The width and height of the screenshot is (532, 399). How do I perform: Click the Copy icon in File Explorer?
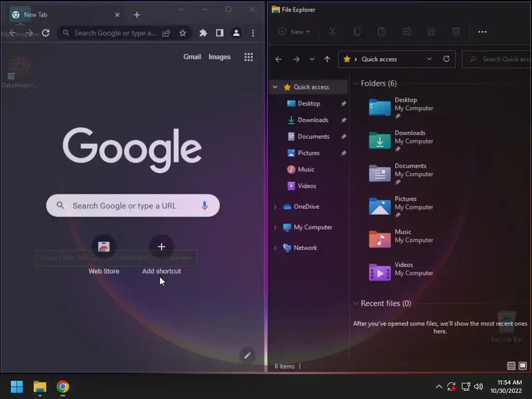(357, 32)
